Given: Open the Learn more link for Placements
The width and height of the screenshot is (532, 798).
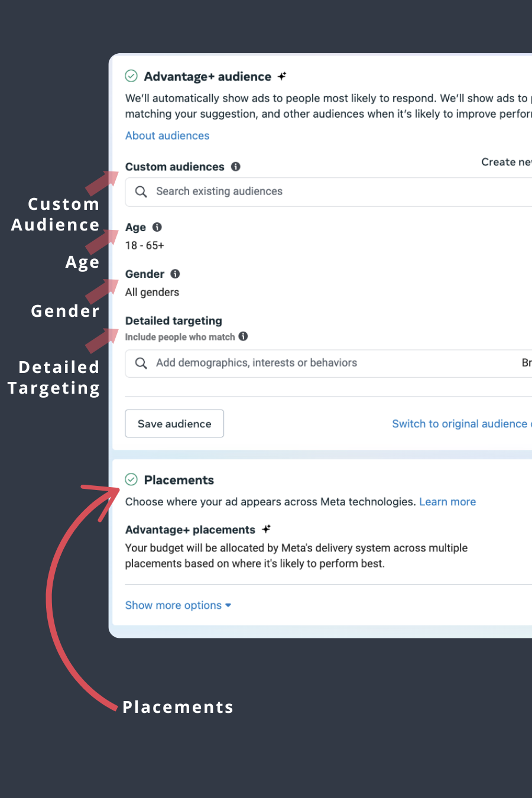Looking at the screenshot, I should pos(447,502).
